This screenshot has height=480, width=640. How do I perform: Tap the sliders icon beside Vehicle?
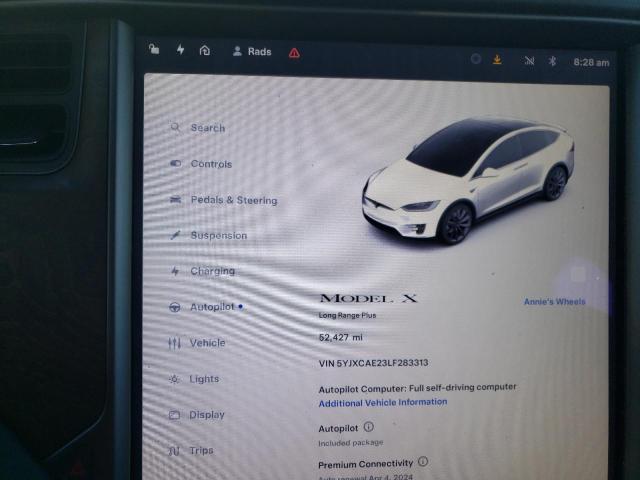tap(174, 343)
